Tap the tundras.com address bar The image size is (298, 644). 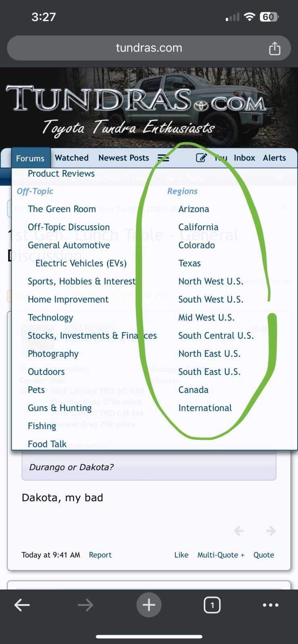point(149,48)
